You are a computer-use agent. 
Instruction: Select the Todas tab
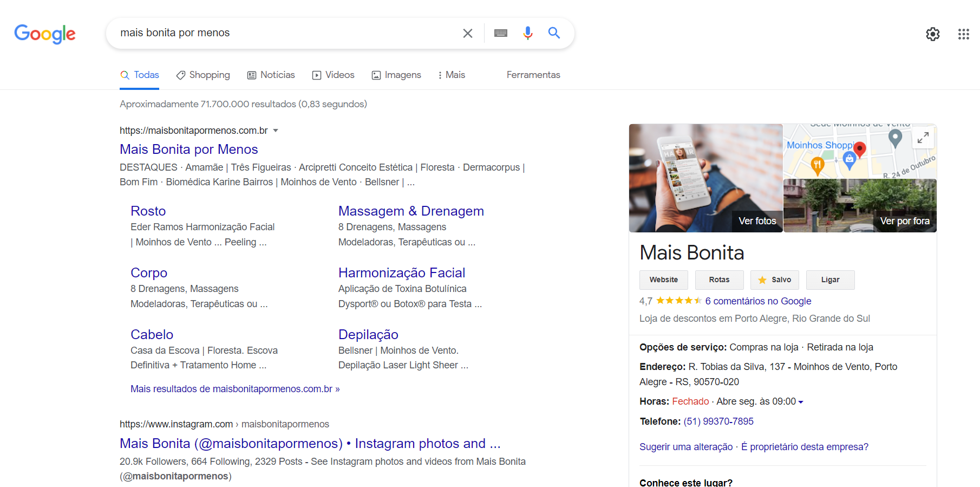coord(140,75)
